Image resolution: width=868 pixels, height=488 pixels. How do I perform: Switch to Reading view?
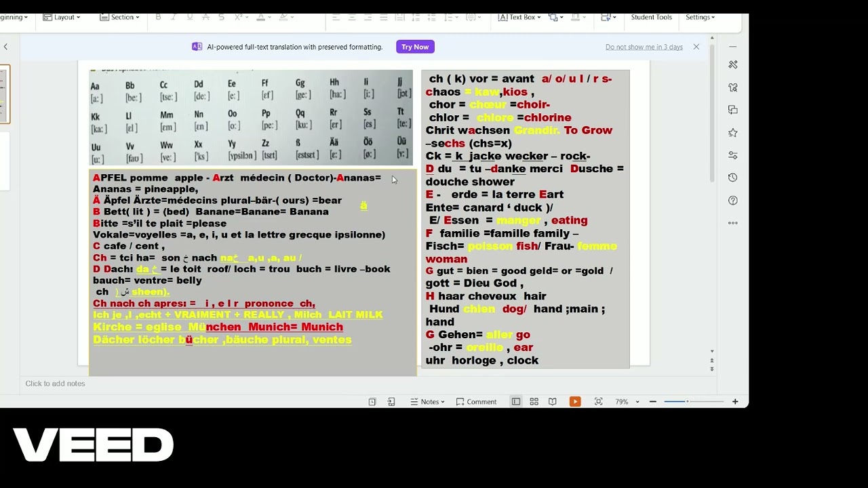click(553, 402)
